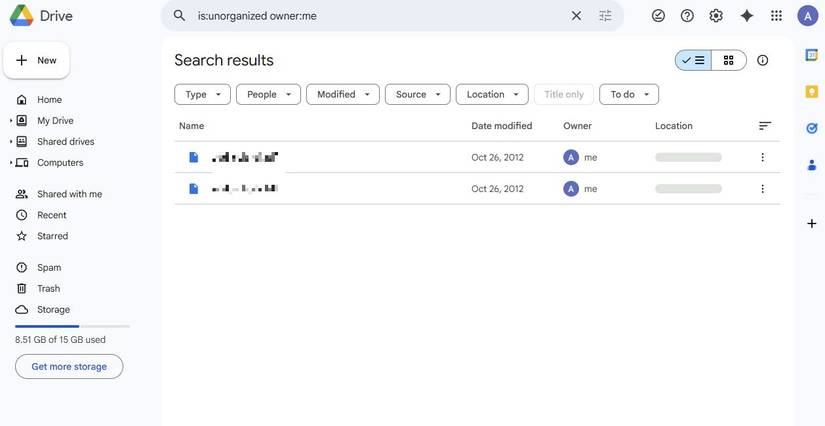Screen dimensions: 825x426
Task: Open advanced search options sliders icon
Action: pyautogui.click(x=606, y=16)
